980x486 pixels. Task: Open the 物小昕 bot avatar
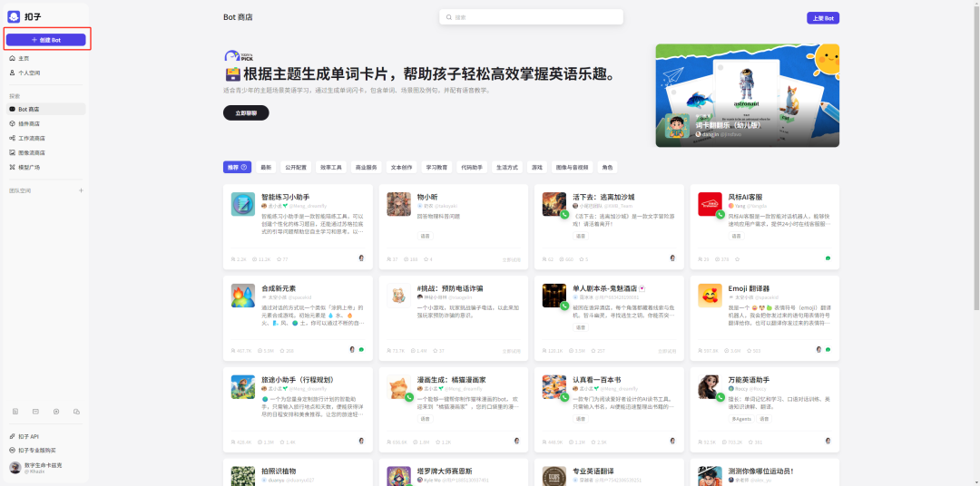398,204
